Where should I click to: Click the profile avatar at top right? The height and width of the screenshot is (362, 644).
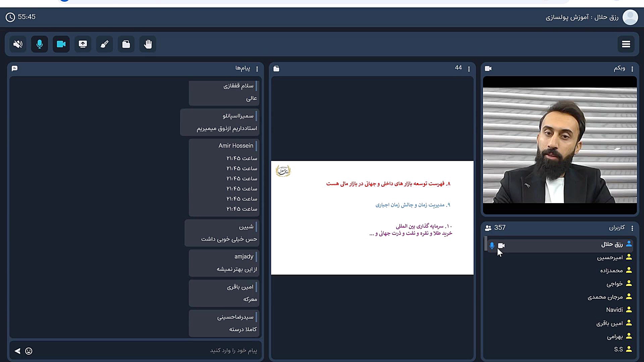[x=630, y=17]
